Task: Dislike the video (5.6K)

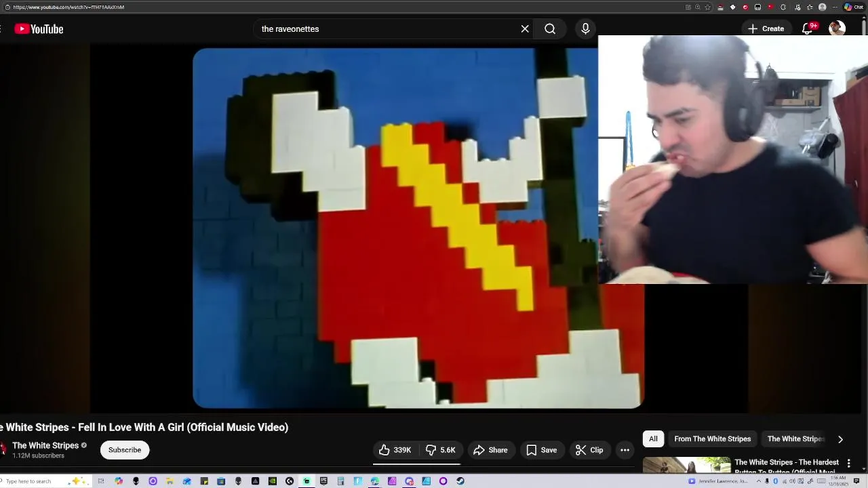Action: 441,450
